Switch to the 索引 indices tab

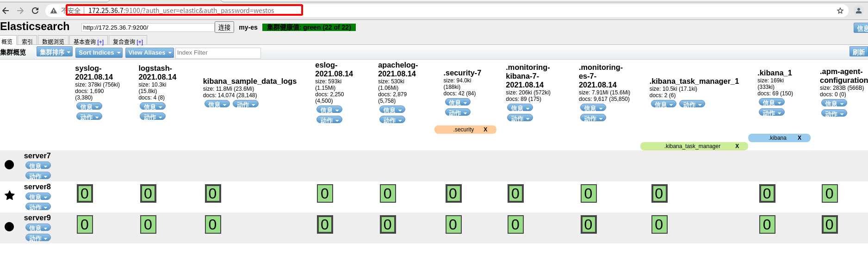27,41
